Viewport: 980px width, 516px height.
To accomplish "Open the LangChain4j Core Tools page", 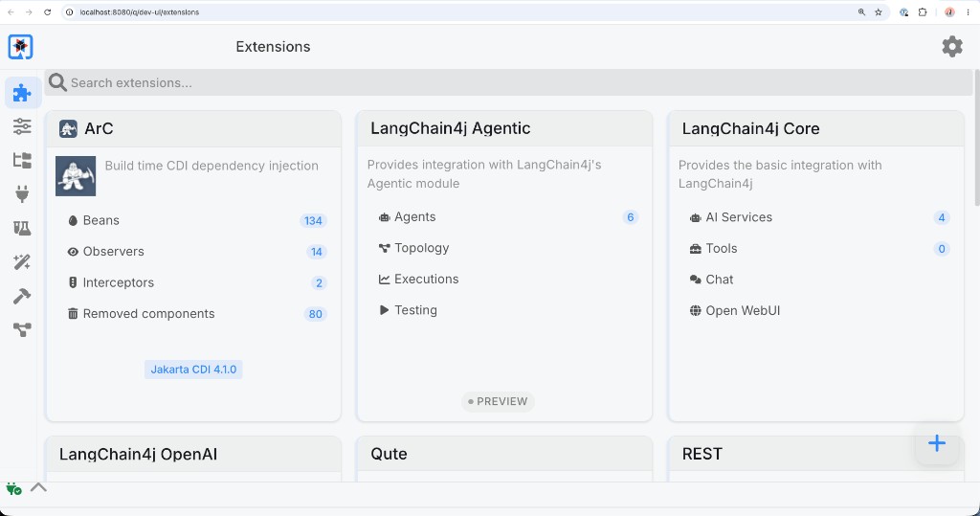I will click(x=722, y=249).
